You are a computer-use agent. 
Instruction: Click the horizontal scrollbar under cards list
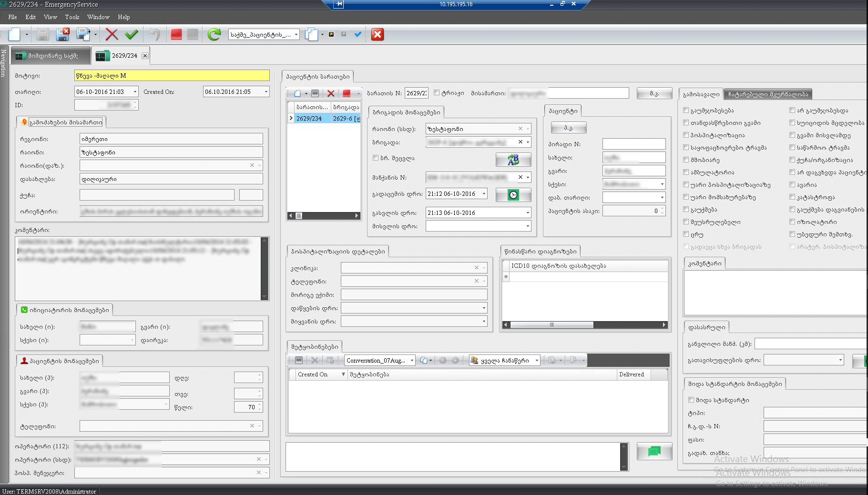point(323,216)
